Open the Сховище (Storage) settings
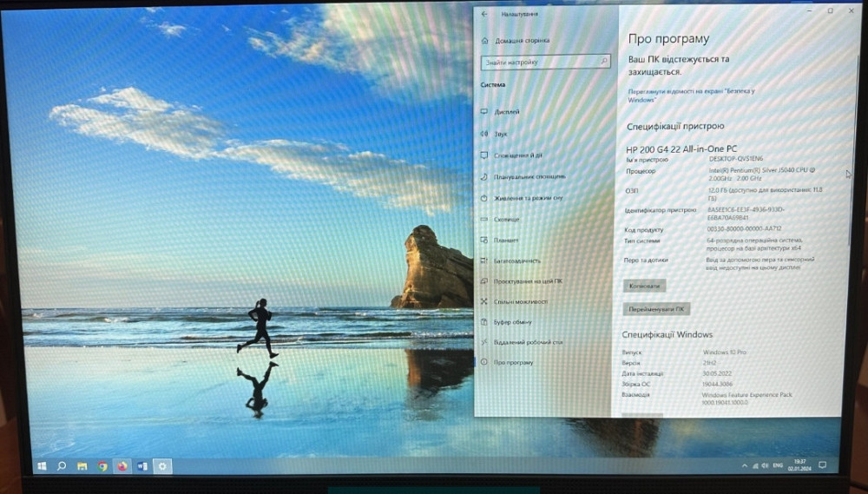Screen dimensions: 868x494 (x=507, y=219)
